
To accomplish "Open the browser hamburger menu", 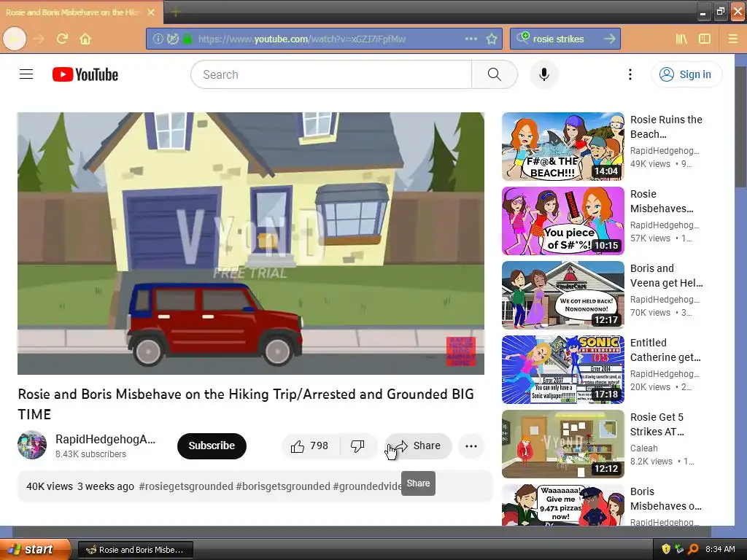I will [733, 39].
